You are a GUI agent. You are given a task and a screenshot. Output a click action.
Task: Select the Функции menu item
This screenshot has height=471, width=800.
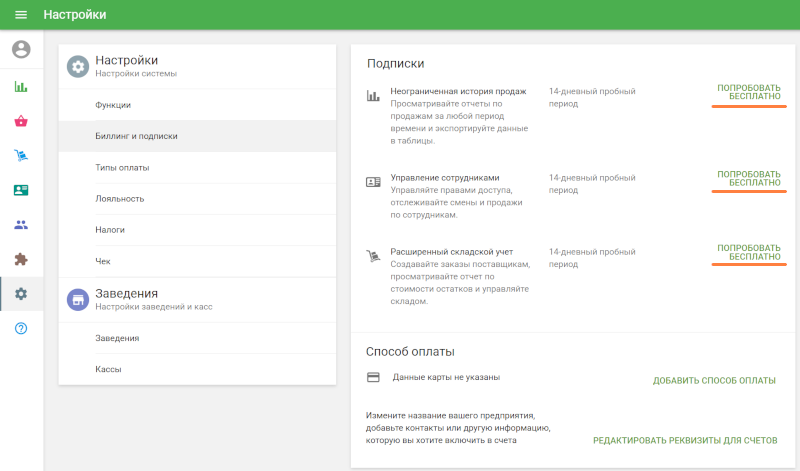point(197,105)
